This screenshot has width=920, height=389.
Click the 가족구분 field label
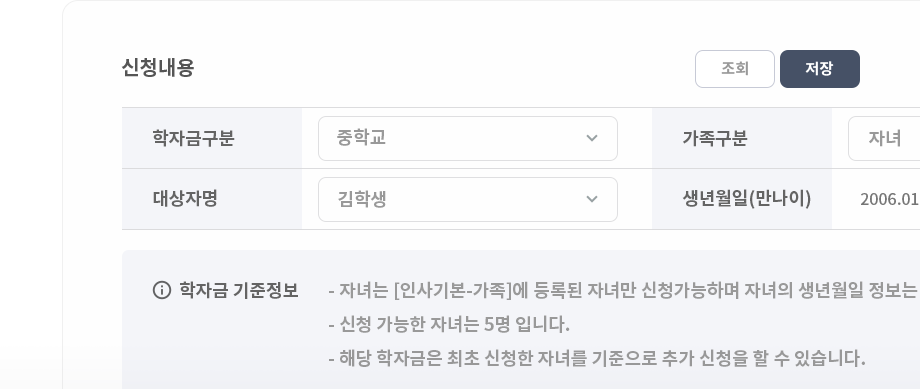[715, 138]
